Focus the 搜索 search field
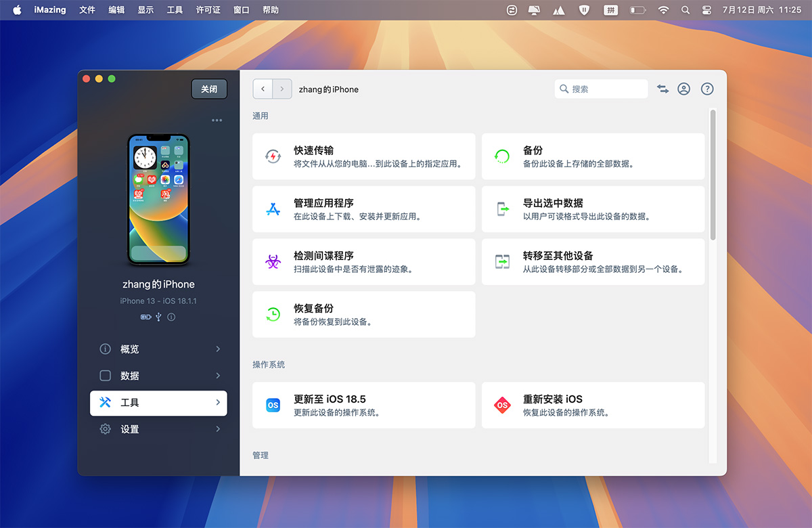 (x=602, y=89)
